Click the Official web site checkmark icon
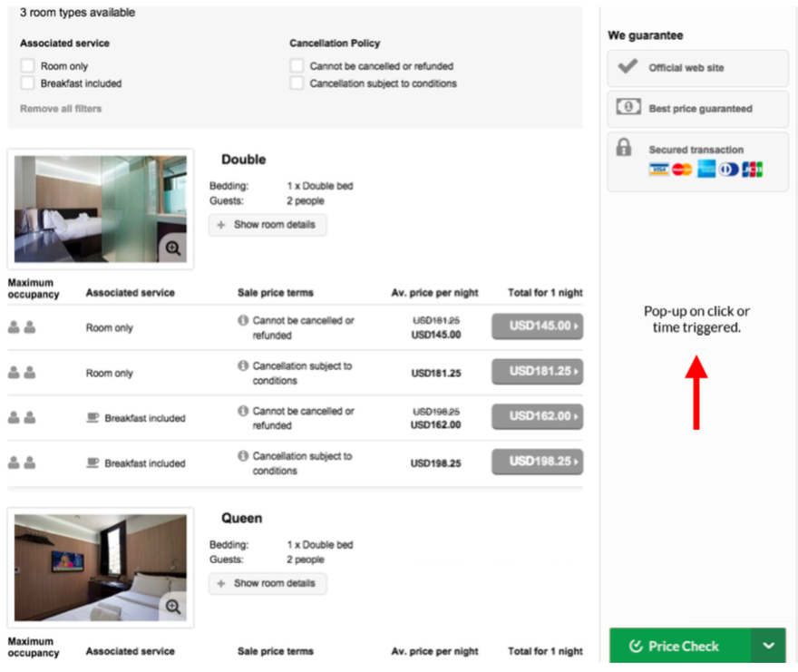This screenshot has width=798, height=672. 627,67
